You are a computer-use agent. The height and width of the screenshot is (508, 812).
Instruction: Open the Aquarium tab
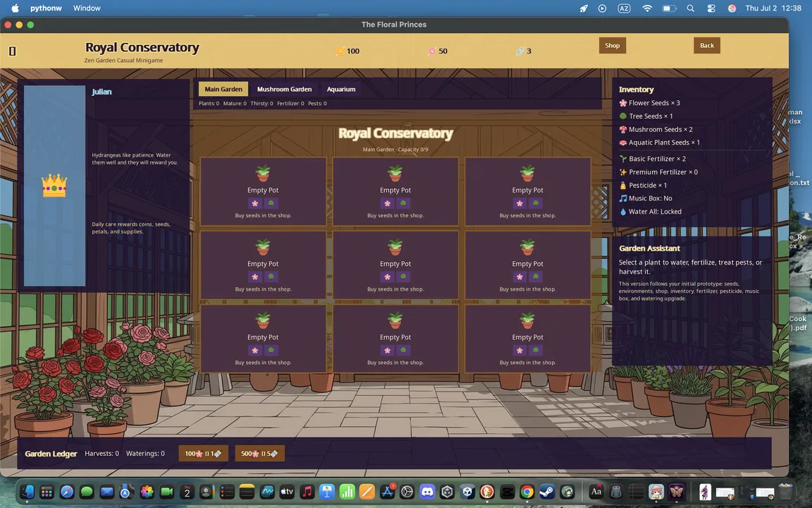click(x=340, y=89)
